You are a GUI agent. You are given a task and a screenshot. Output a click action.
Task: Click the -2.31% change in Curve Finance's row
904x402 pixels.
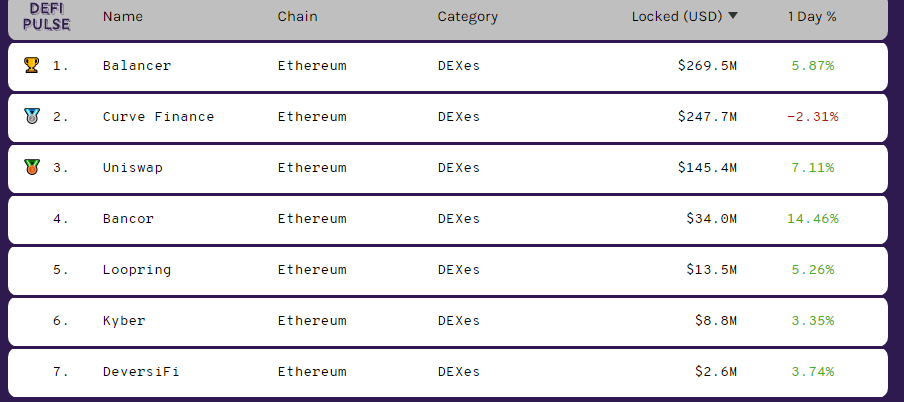(x=812, y=117)
